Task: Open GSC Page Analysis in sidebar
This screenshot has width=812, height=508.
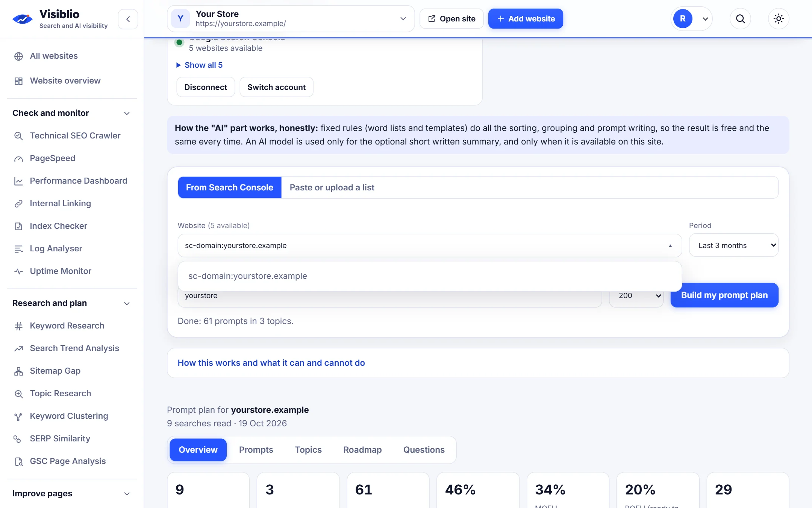Action: 68,461
